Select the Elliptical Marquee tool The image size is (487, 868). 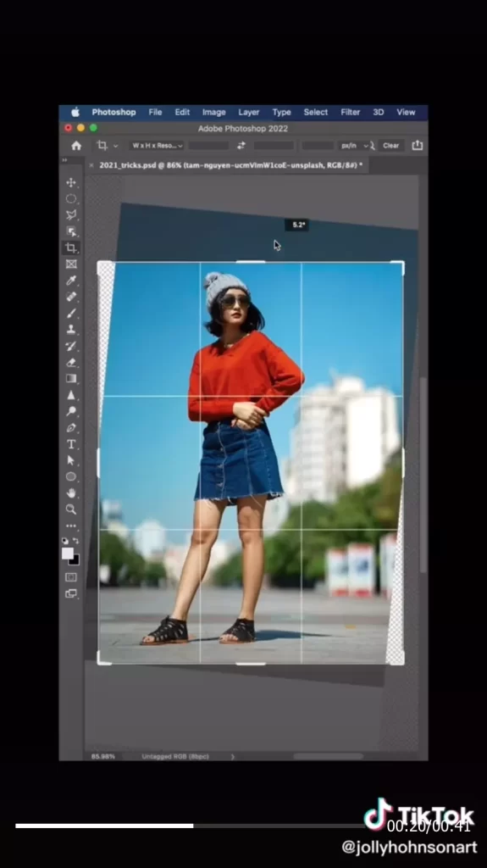(71, 198)
